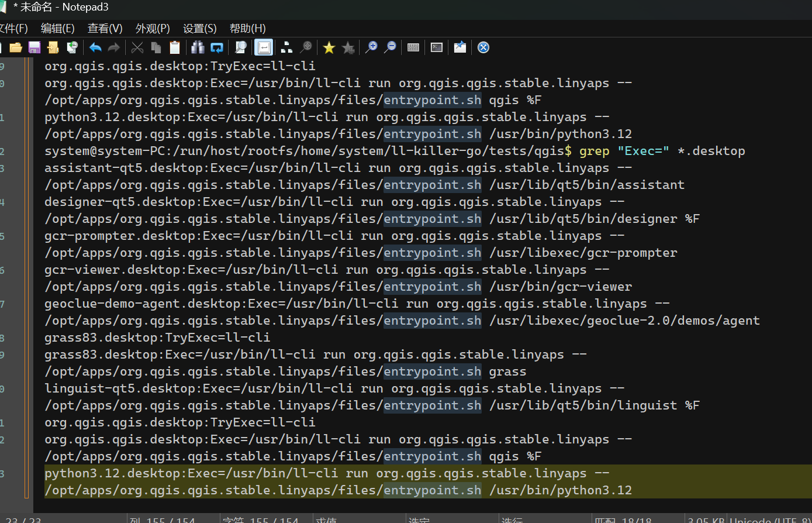Click the path /usr/lib/qt5/bin/linguist %F
This screenshot has height=523, width=812.
coord(595,405)
